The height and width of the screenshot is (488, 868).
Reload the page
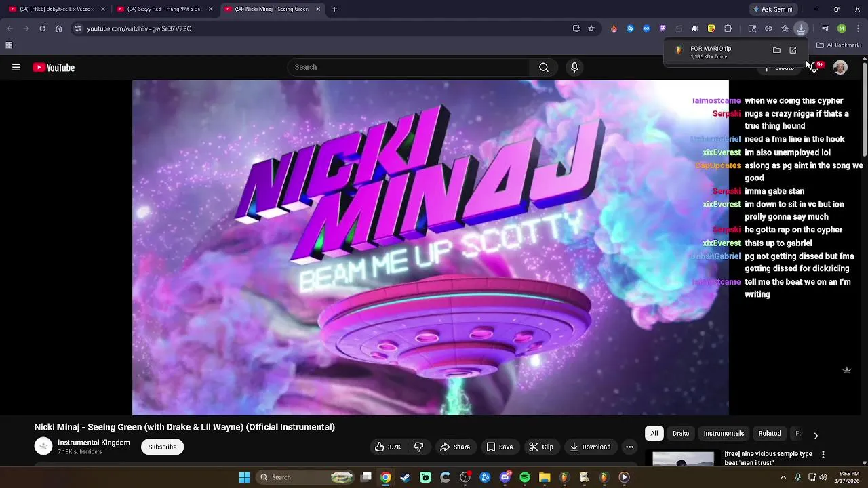tap(42, 28)
